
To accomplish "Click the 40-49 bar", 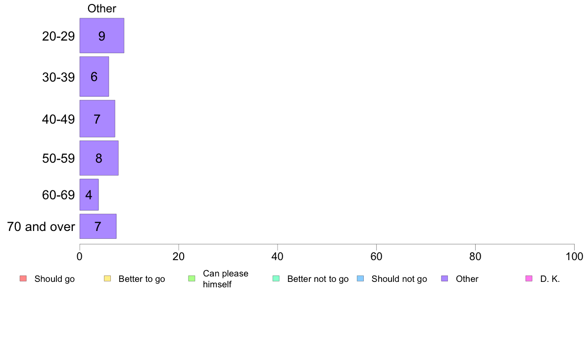I will [x=97, y=119].
